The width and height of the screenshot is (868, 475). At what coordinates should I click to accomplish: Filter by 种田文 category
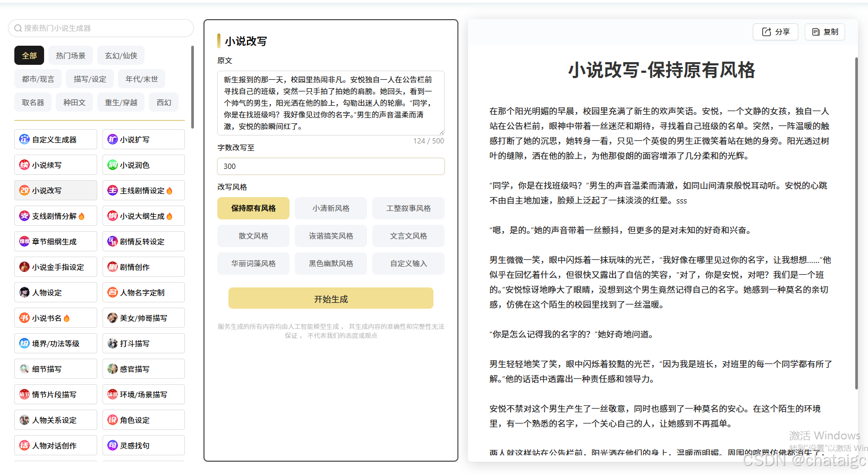(x=74, y=103)
